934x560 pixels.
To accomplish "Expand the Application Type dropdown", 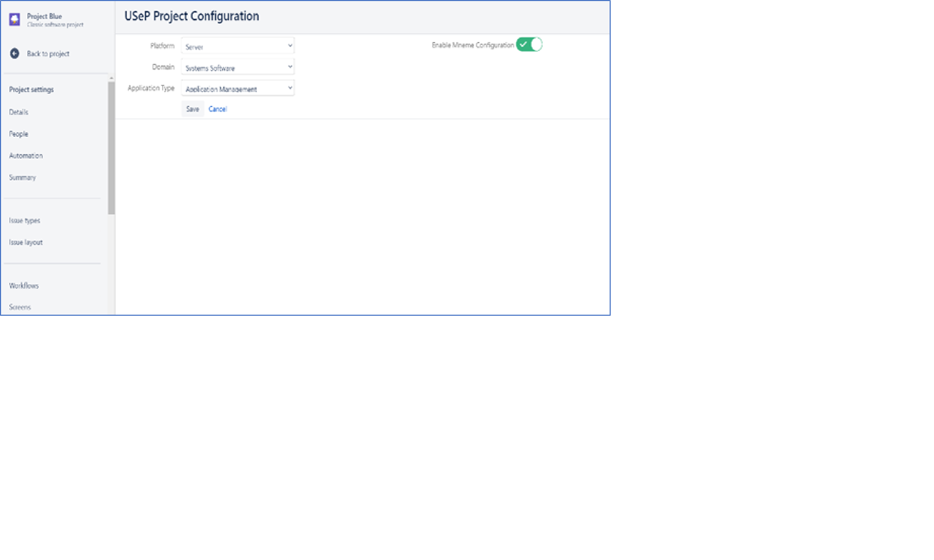I will (x=237, y=88).
